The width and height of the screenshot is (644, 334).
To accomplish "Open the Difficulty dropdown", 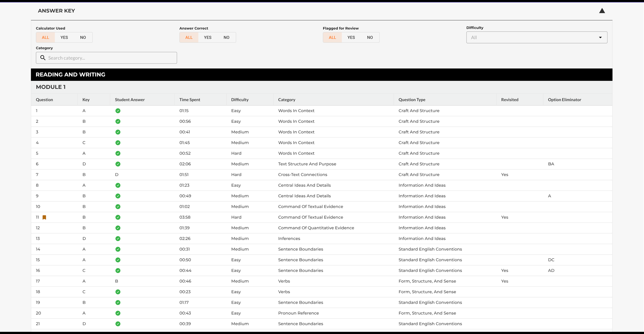I will 536,37.
